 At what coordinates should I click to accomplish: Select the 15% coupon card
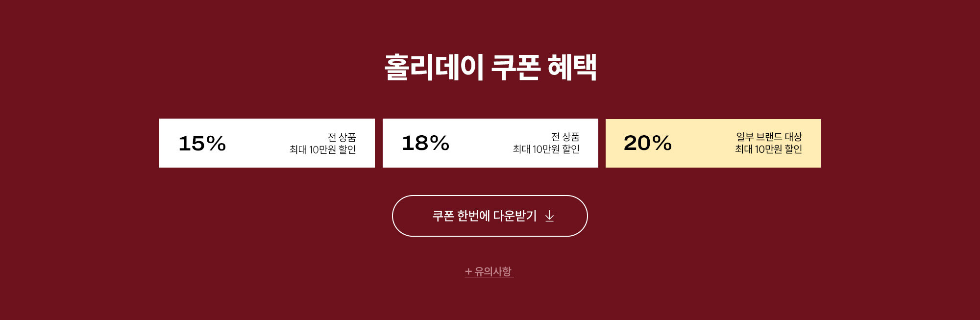(267, 143)
